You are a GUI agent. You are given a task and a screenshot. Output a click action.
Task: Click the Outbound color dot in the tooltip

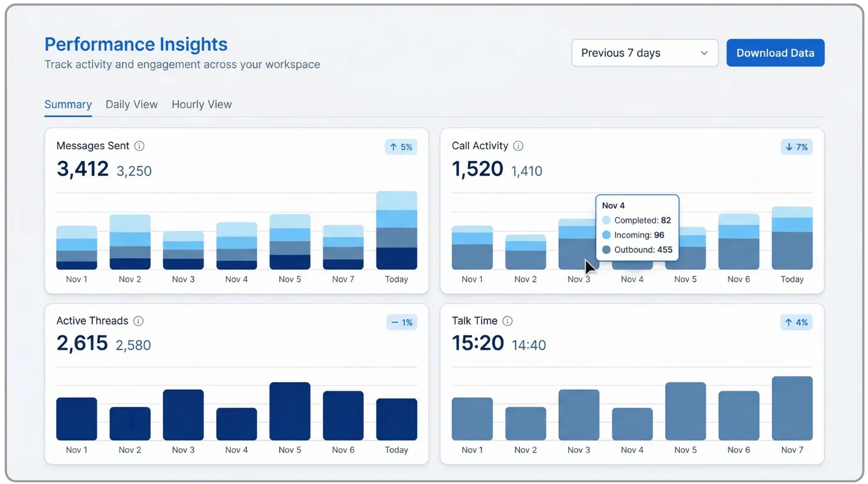[606, 250]
